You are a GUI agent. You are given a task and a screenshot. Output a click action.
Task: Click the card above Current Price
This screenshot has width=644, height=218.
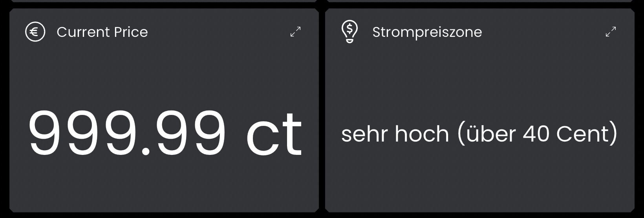click(x=164, y=1)
